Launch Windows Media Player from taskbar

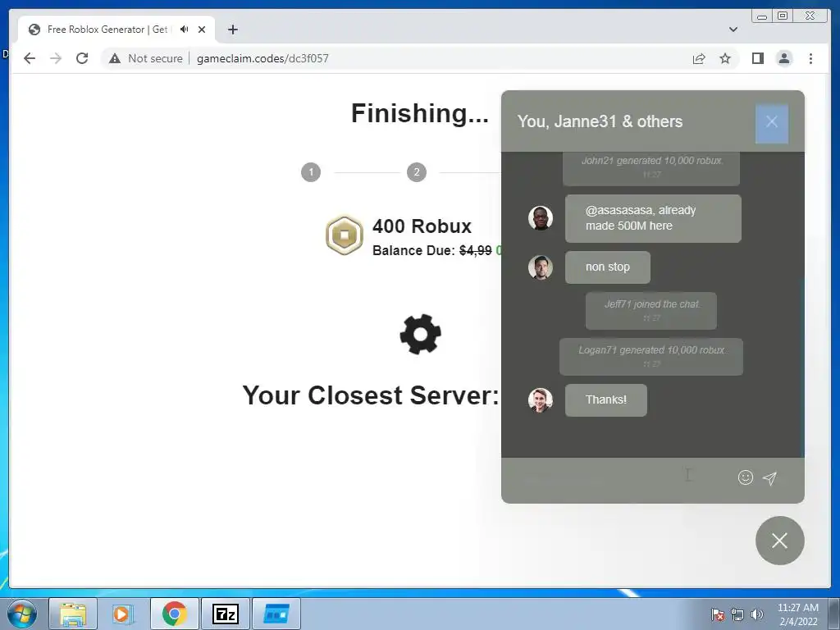coord(121,614)
